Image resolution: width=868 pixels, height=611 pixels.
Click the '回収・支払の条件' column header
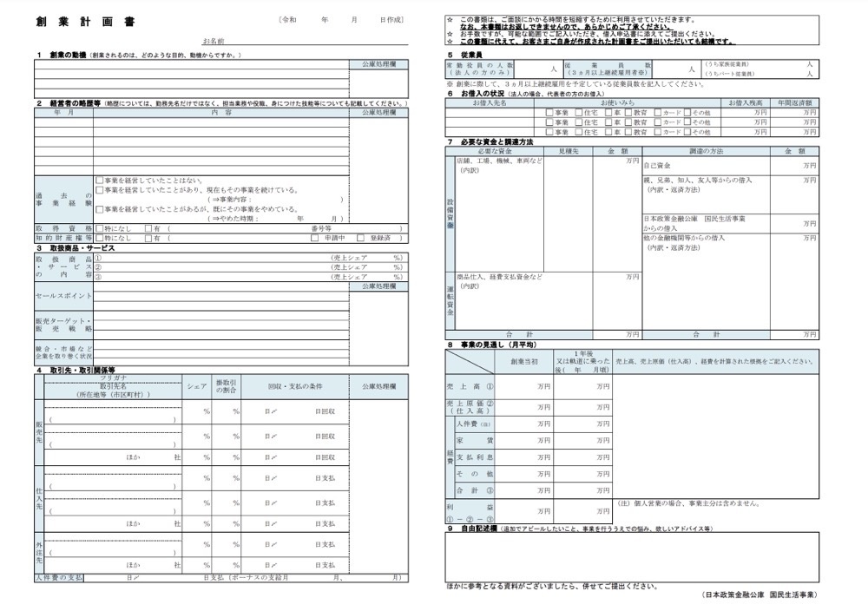pos(295,386)
